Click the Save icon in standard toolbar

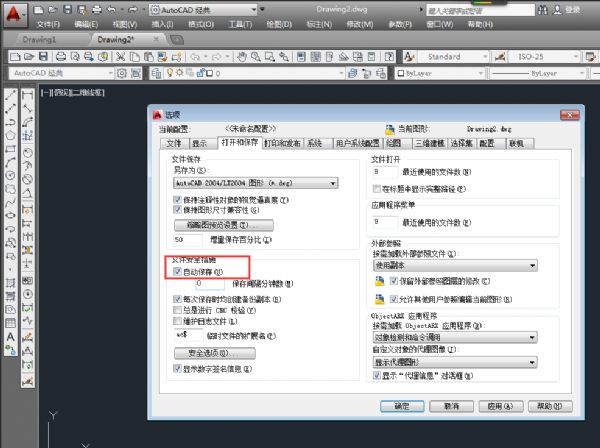click(43, 57)
